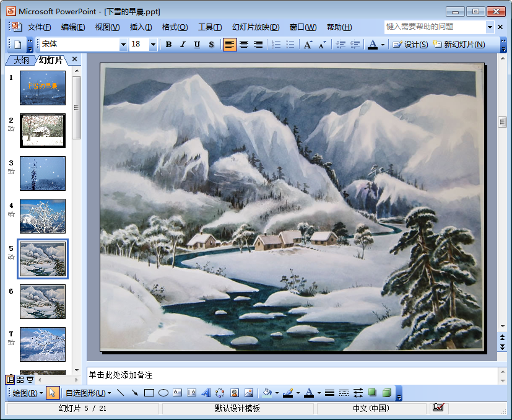Open 插入(I) menu
Viewport: 512px width, 420px height.
click(141, 27)
